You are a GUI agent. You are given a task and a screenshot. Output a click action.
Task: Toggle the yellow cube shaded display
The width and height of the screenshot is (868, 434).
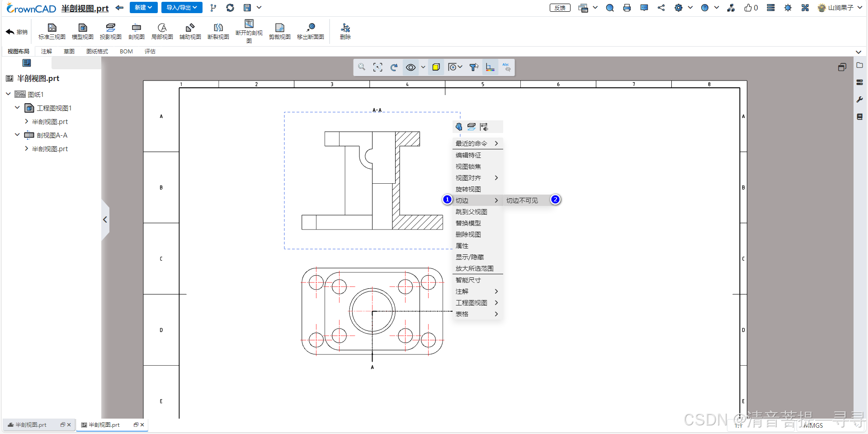point(436,67)
